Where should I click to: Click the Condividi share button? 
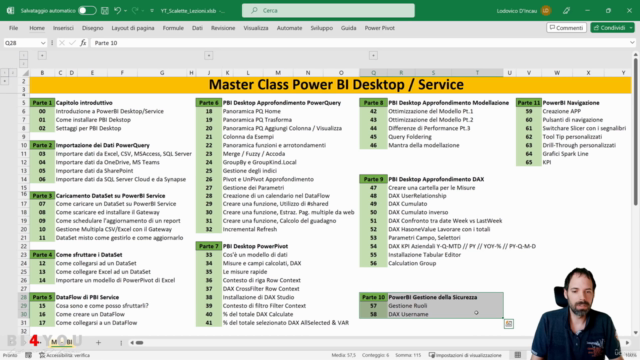tap(609, 28)
